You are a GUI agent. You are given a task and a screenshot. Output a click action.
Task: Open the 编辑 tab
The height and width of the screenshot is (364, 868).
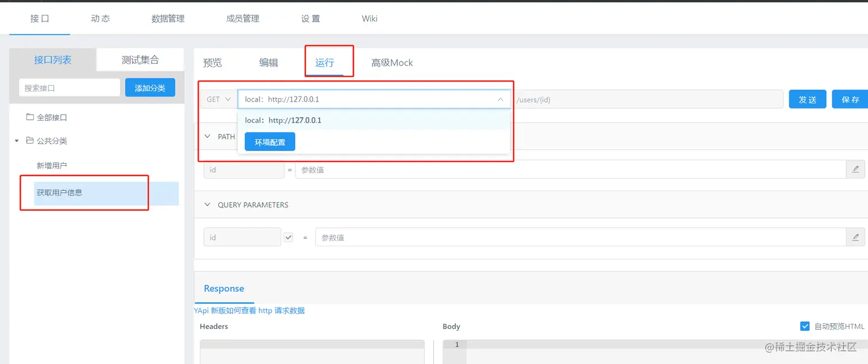point(269,63)
